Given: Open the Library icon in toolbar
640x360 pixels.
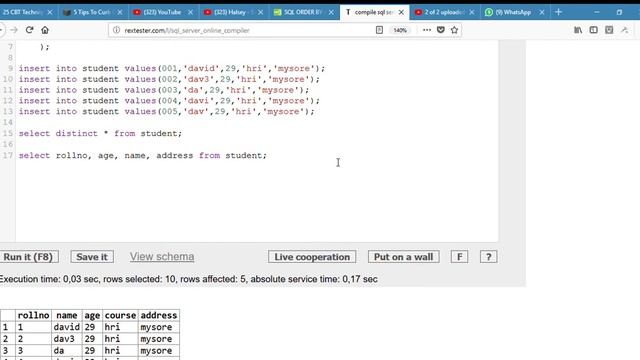Looking at the screenshot, I should 578,30.
